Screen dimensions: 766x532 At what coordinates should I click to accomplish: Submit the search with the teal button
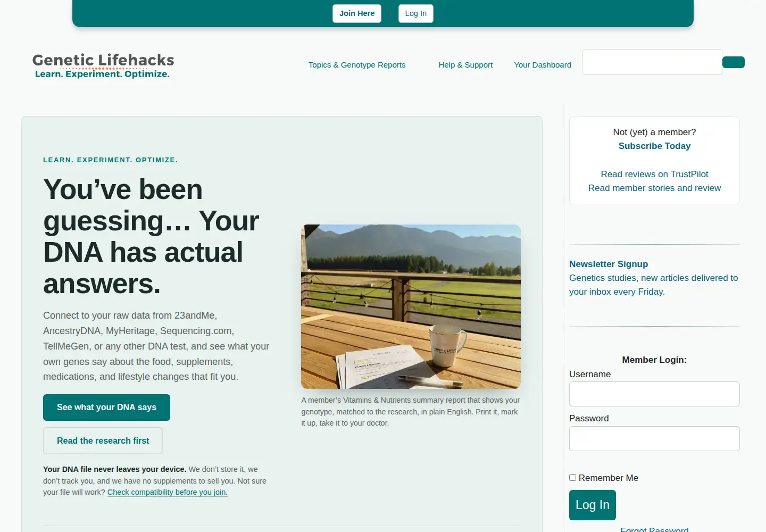[x=734, y=62]
